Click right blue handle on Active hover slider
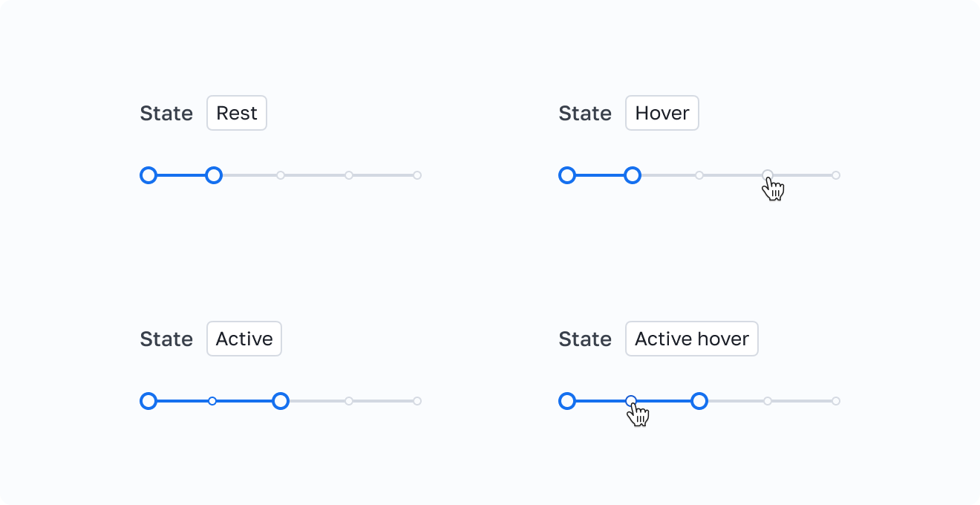This screenshot has height=505, width=980. click(x=699, y=401)
